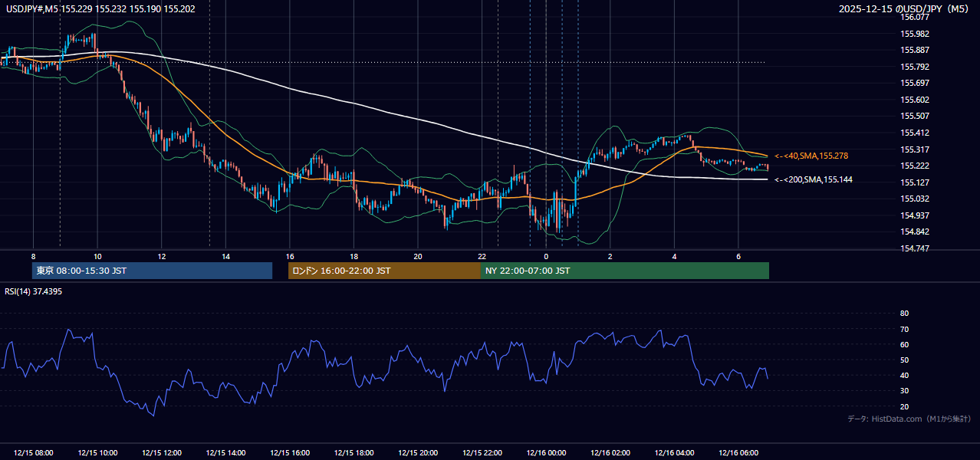
Task: Click RSI scale level 60
Action: coord(904,344)
